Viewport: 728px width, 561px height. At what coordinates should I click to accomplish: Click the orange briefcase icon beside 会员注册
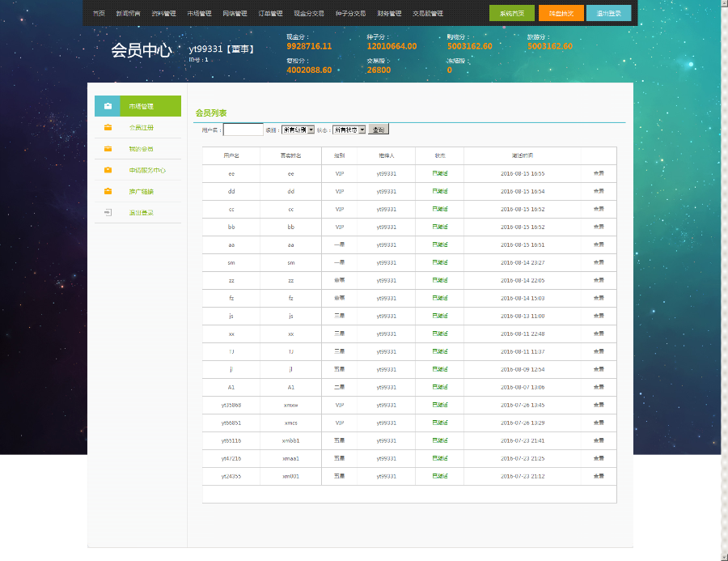coord(108,128)
